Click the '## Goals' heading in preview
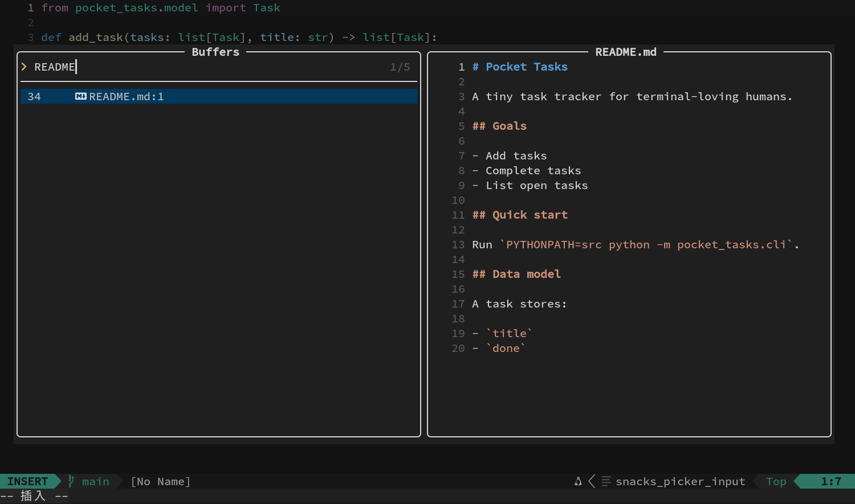 [x=499, y=126]
